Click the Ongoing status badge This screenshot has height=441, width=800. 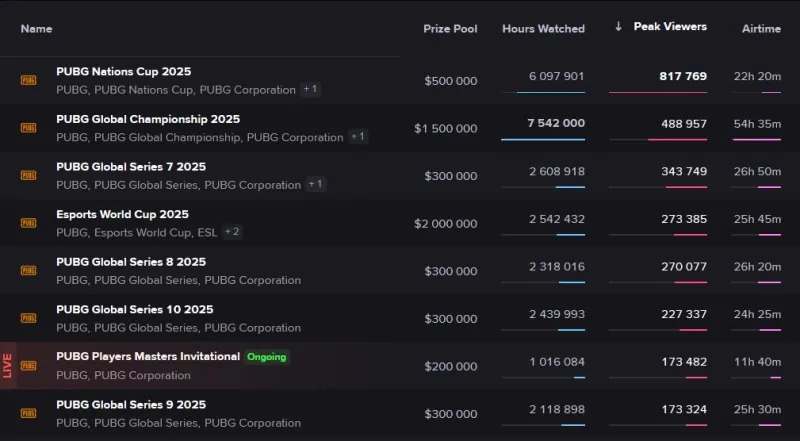(267, 357)
